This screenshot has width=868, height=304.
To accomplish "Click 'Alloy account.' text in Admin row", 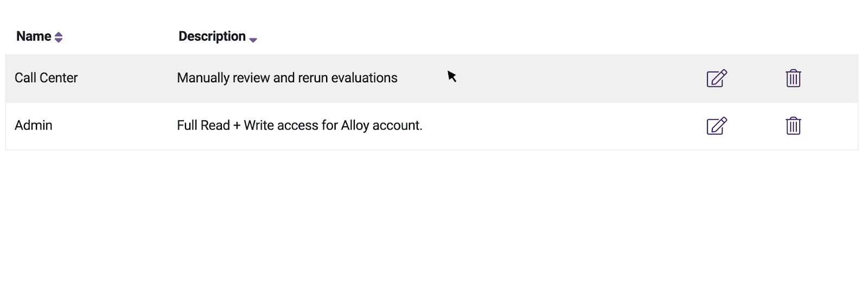I will pyautogui.click(x=381, y=125).
